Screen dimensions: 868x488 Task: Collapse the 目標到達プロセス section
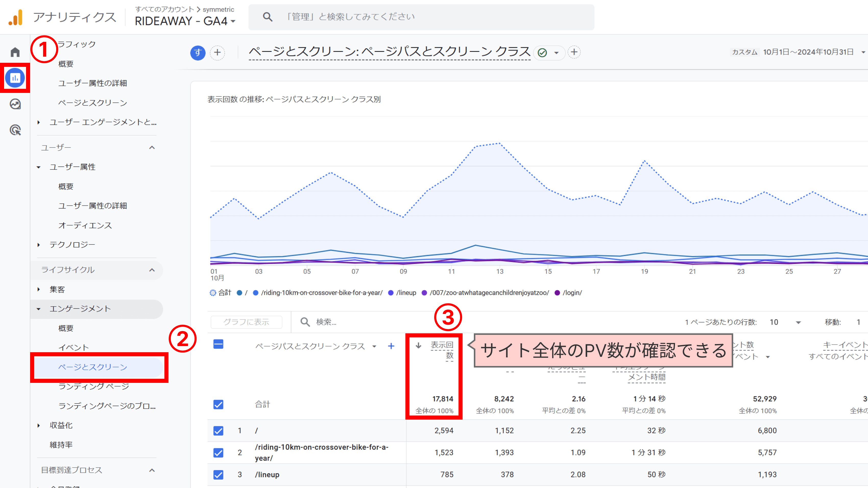[x=152, y=470]
